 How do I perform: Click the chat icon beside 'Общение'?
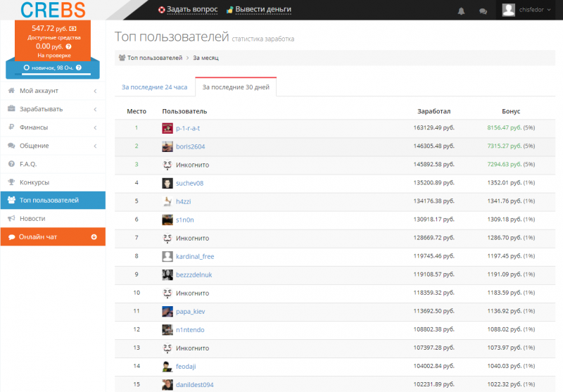tap(11, 146)
